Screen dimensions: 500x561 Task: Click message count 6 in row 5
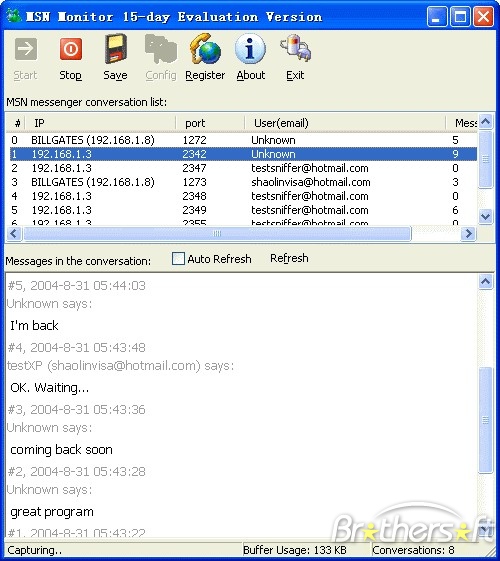455,210
